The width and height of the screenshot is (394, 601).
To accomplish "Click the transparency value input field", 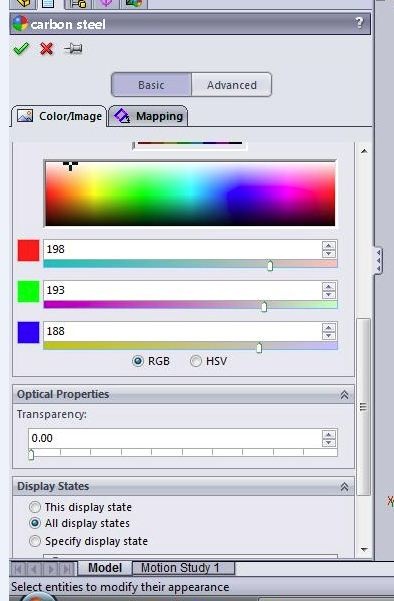I will pyautogui.click(x=175, y=438).
